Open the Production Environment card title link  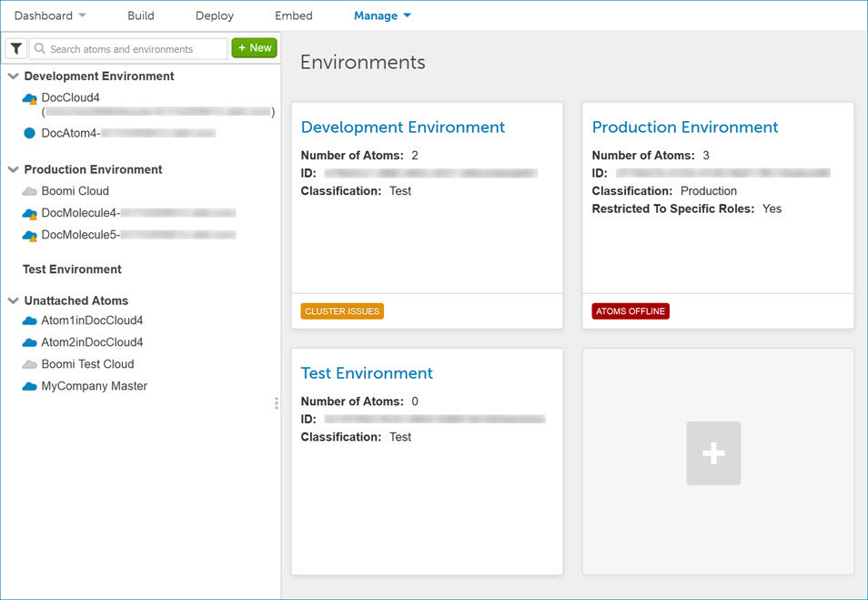click(x=685, y=127)
